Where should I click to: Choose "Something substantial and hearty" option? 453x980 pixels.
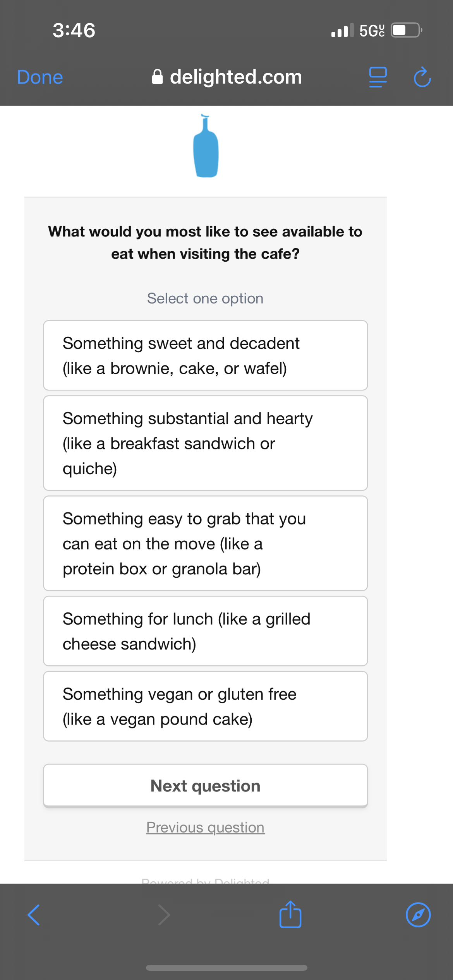205,443
